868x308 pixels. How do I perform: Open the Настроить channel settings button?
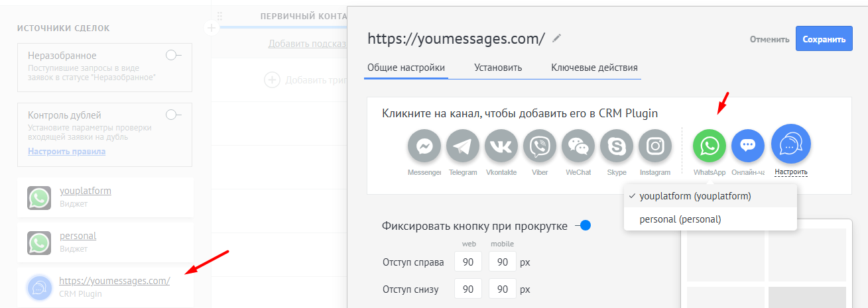790,144
